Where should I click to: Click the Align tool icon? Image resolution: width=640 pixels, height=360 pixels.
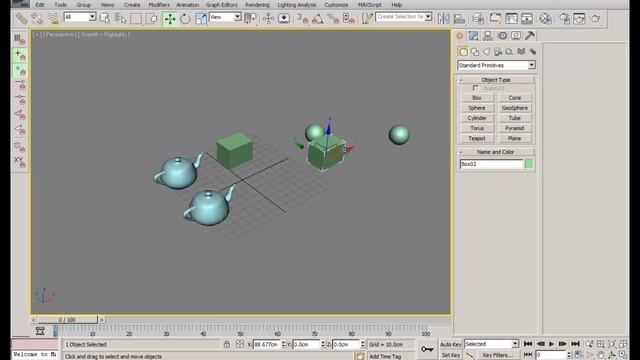pyautogui.click(x=459, y=18)
